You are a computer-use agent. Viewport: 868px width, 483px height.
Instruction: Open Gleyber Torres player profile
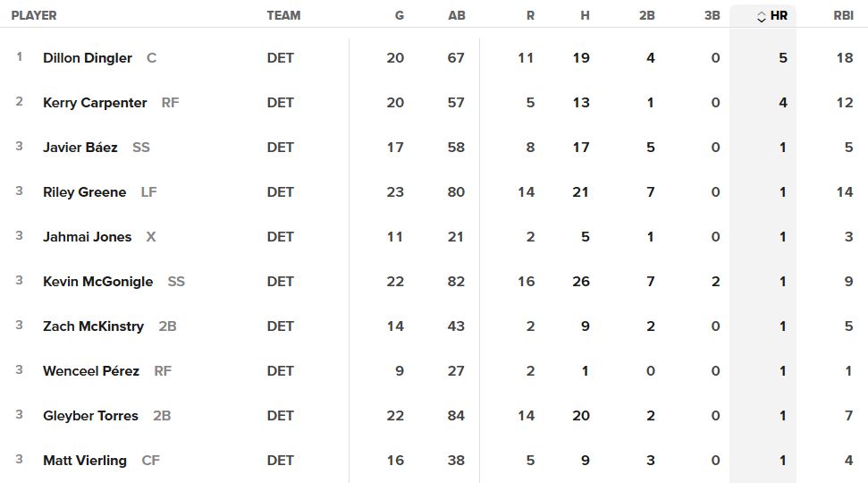click(x=90, y=416)
